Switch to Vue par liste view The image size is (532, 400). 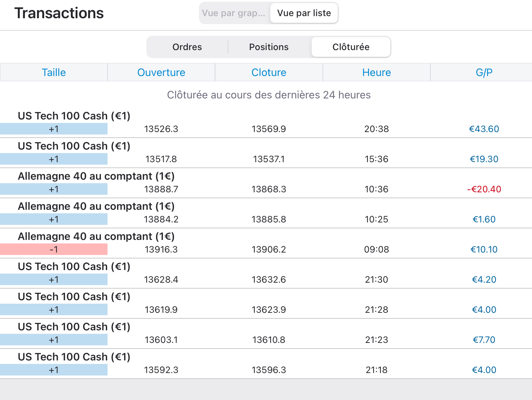coord(304,13)
